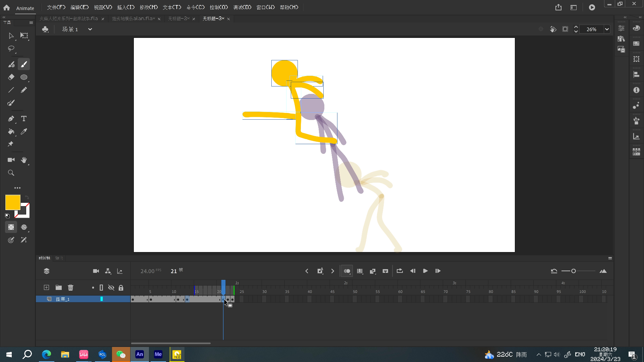The width and height of the screenshot is (644, 362).
Task: Select the Paint Bucket tool
Action: pyautogui.click(x=11, y=131)
